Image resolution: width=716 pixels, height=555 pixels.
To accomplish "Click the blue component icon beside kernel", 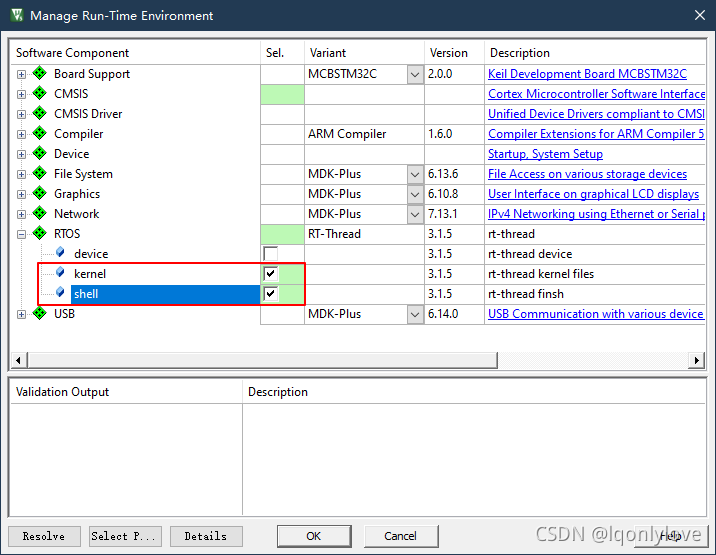I will 60,273.
